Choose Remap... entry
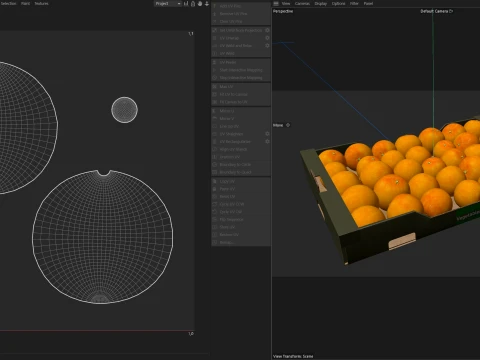480x360 pixels. (x=241, y=242)
